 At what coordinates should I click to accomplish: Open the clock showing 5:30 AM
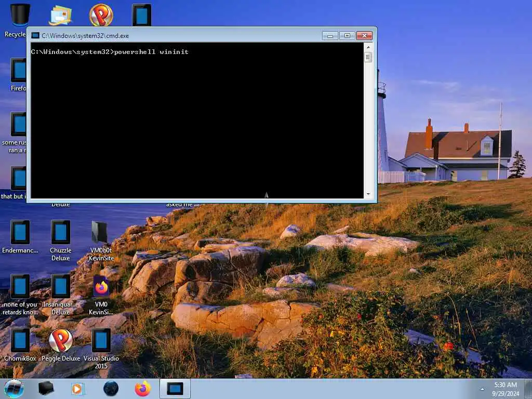click(x=506, y=389)
